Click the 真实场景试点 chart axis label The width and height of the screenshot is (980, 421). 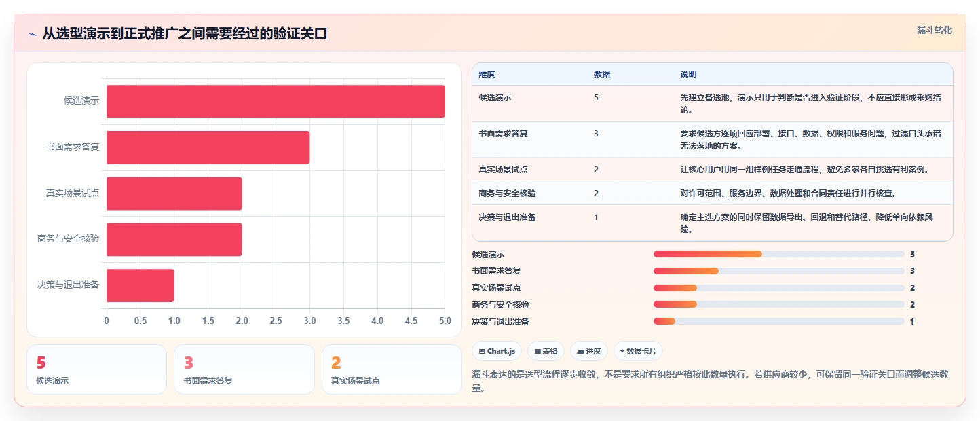[x=73, y=193]
